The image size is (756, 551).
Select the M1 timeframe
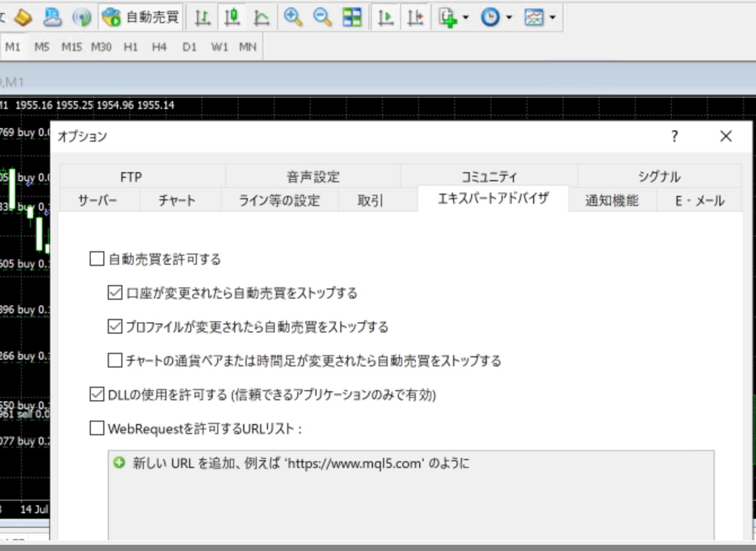tap(12, 47)
